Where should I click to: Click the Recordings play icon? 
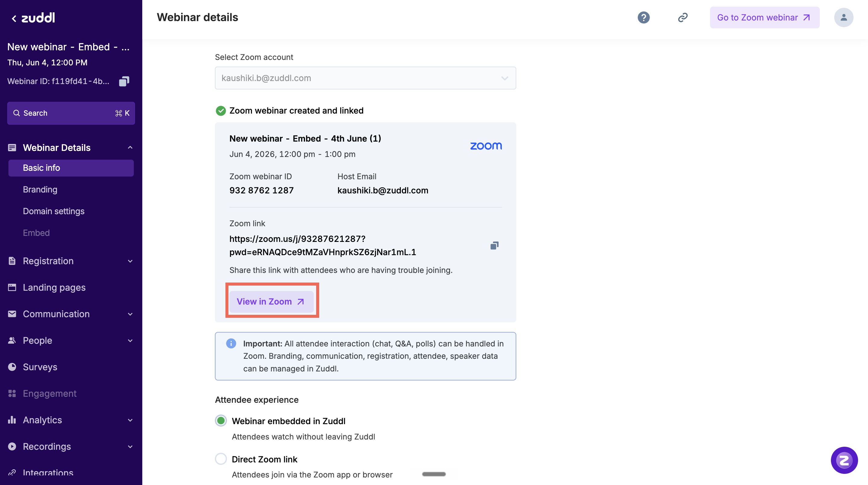pos(12,446)
